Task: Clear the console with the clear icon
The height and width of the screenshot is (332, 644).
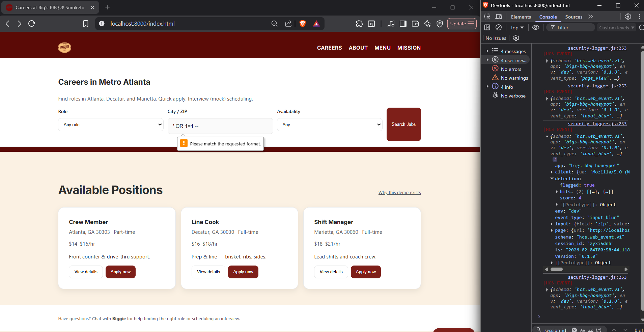Action: point(499,28)
